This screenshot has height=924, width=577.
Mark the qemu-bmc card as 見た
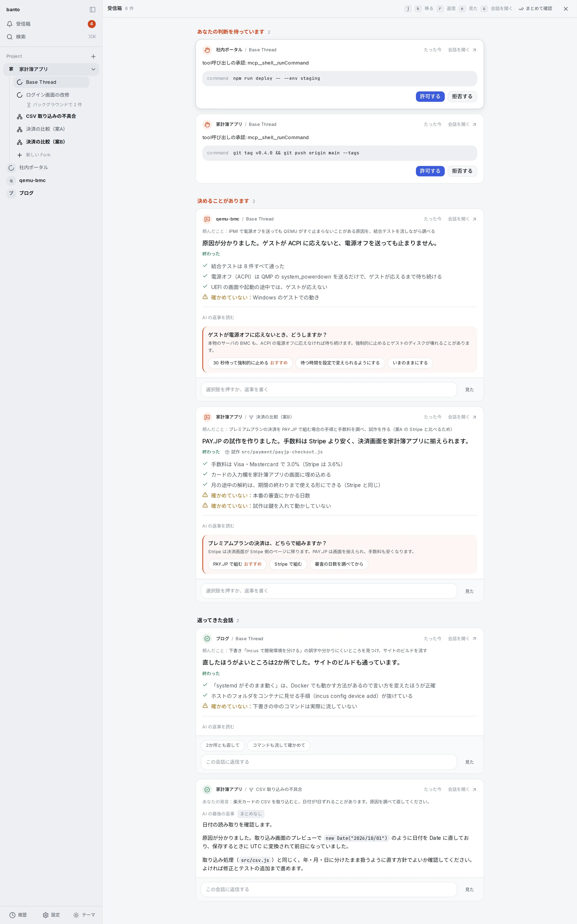pyautogui.click(x=469, y=390)
